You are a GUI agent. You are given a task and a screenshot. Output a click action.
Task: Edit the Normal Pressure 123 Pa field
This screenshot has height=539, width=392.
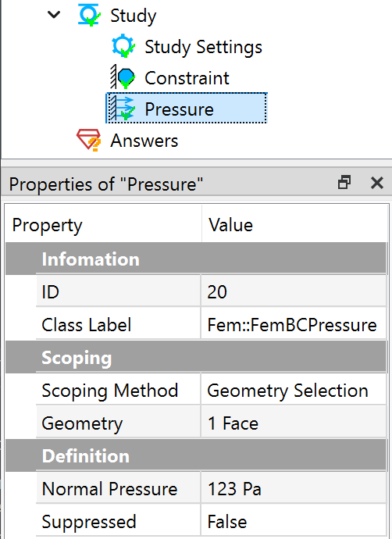pos(294,488)
